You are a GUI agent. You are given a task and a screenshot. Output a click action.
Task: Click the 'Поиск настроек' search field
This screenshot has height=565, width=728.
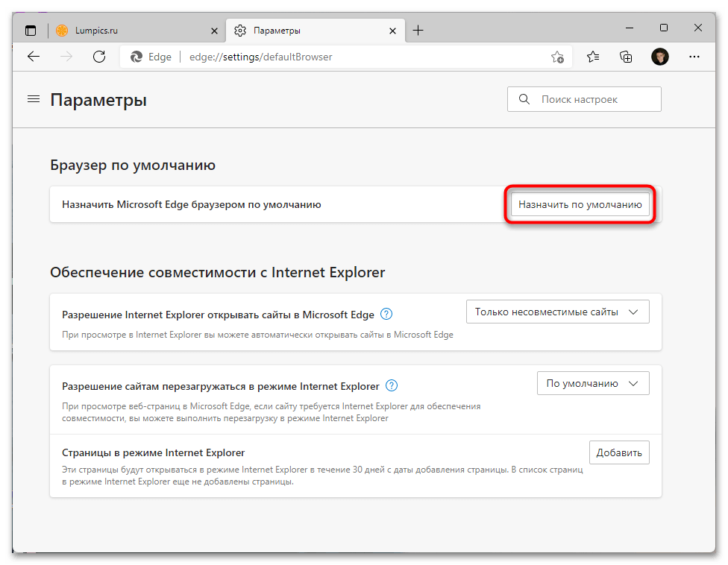coord(584,99)
